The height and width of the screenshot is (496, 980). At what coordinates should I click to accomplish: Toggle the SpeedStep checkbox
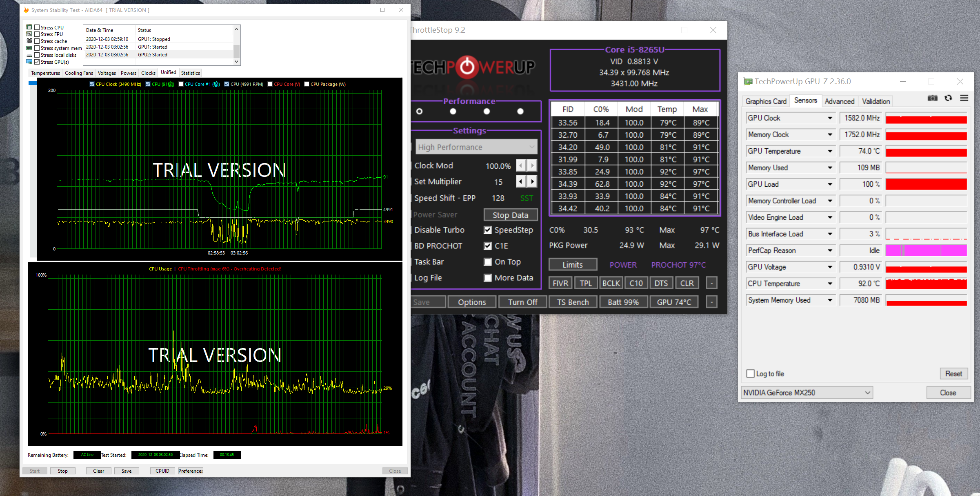tap(488, 230)
